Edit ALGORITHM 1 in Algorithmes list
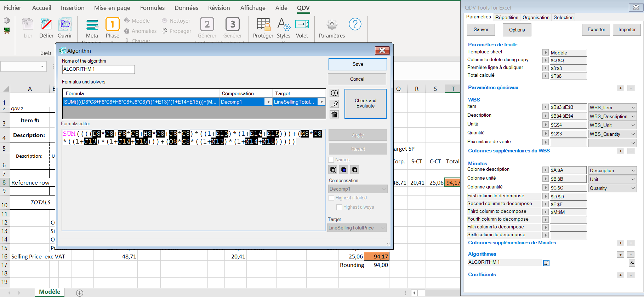This screenshot has height=297, width=644. [546, 263]
